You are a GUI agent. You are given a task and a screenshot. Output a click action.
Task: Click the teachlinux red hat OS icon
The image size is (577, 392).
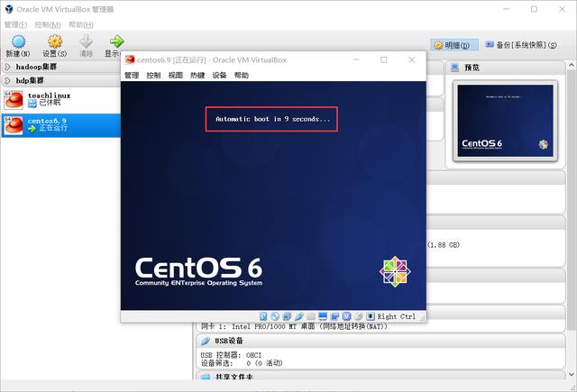coord(14,100)
